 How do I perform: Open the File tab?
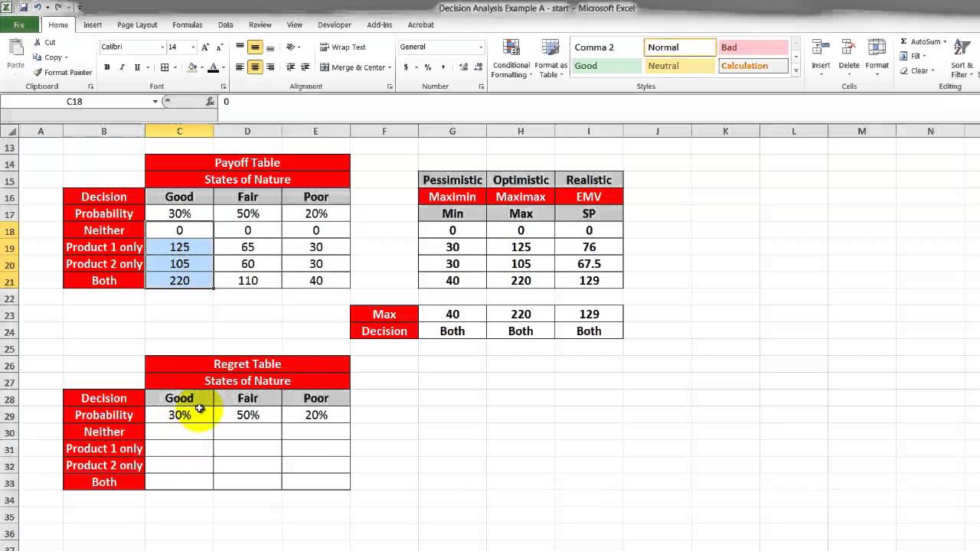tap(19, 24)
